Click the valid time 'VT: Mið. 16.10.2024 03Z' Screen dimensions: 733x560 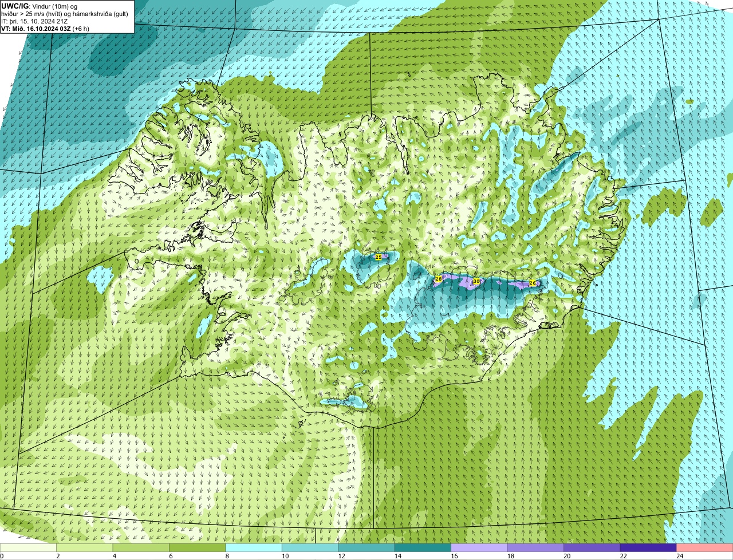37,29
